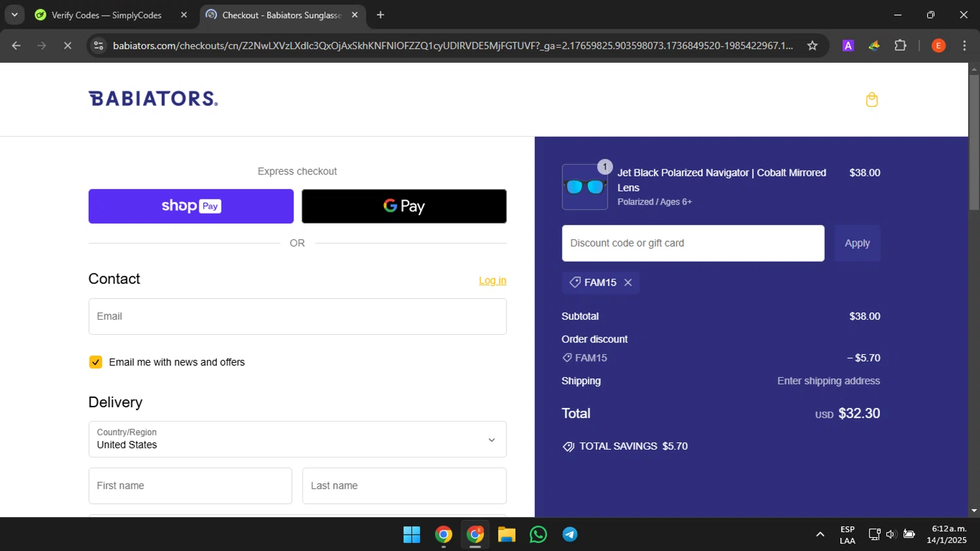
Task: Bookmark this page with the star
Action: tap(812, 46)
